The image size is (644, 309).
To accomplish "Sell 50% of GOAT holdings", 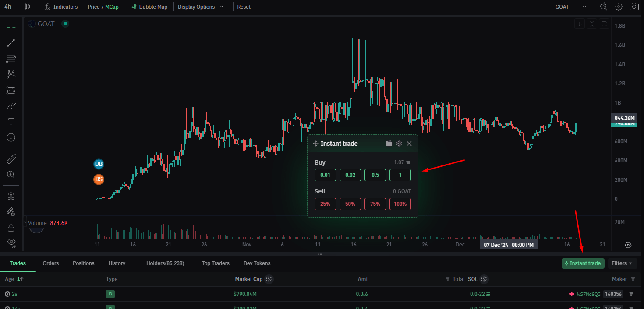I will point(350,204).
